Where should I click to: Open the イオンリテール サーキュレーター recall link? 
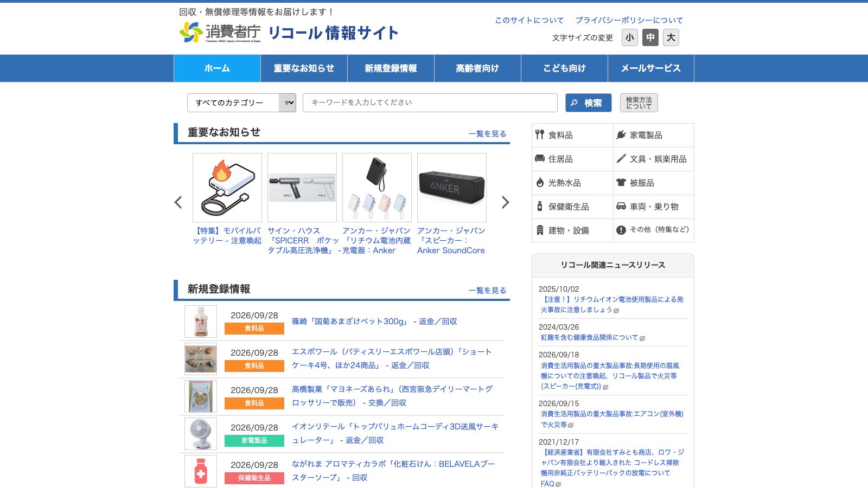(x=395, y=433)
